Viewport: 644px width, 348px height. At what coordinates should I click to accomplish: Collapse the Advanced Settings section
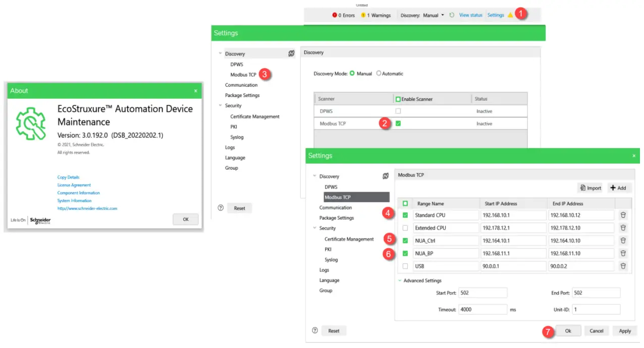click(400, 280)
